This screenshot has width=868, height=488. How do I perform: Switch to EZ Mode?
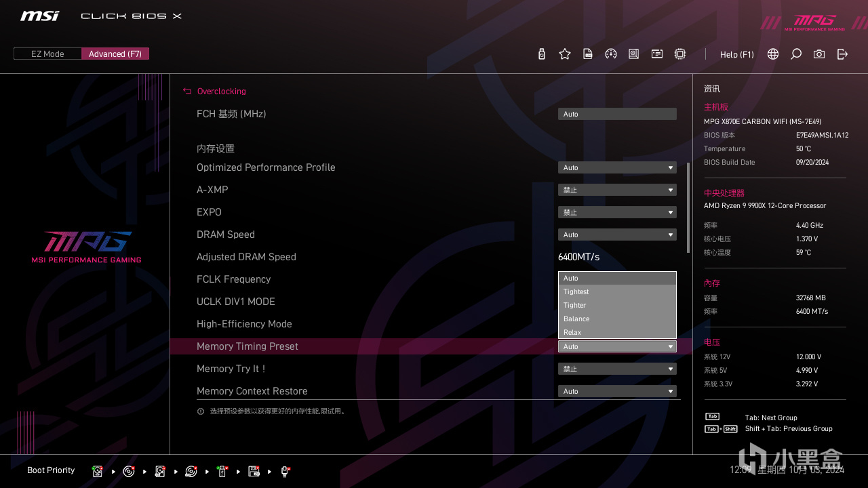47,54
